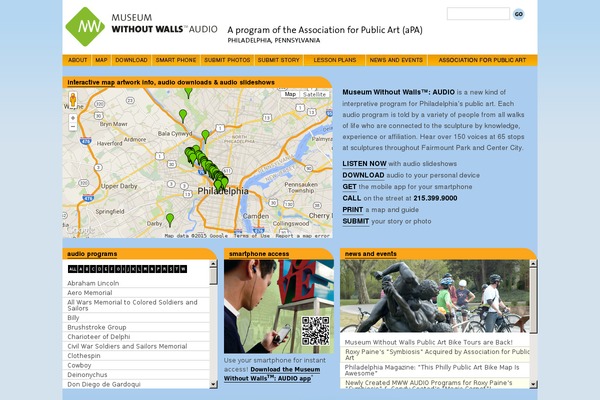Open Roxy Paine's Symbiosis Acquired news item
600x400 pixels.
pos(435,354)
